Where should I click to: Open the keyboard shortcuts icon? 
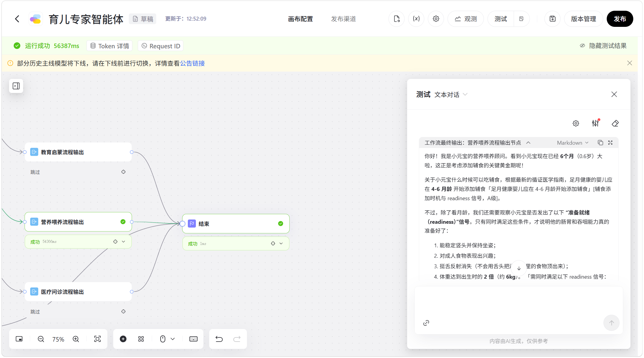point(193,339)
